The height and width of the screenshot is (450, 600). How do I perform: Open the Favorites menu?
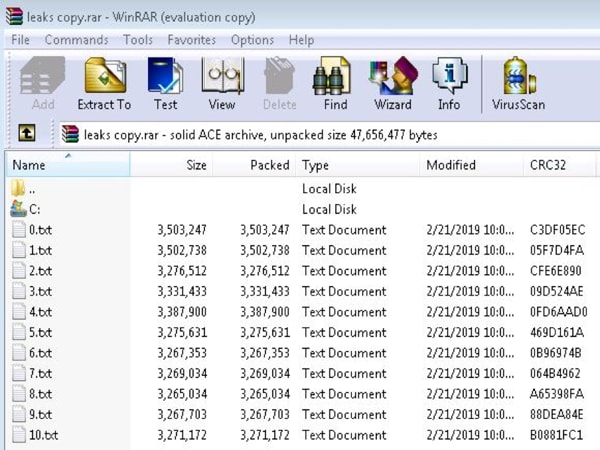(192, 40)
